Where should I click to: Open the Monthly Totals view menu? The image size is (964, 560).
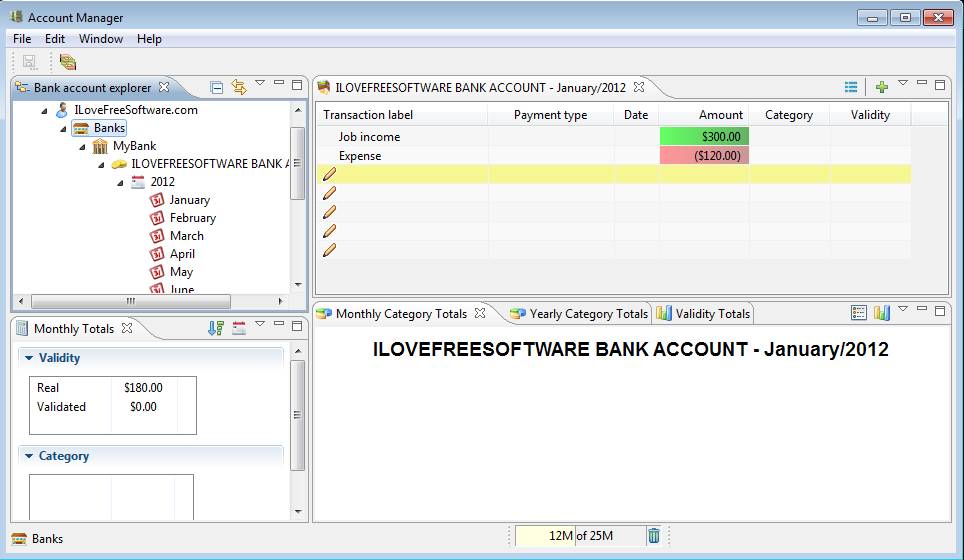260,323
